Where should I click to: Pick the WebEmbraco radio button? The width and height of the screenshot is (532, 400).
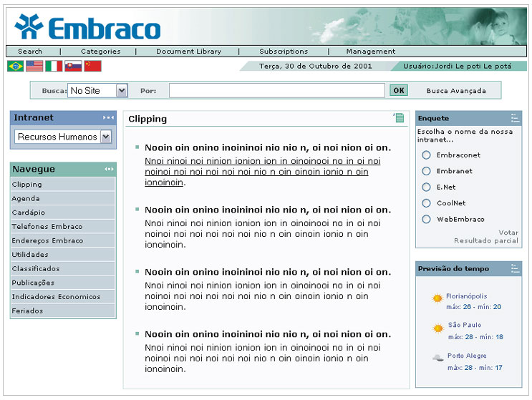[426, 220]
